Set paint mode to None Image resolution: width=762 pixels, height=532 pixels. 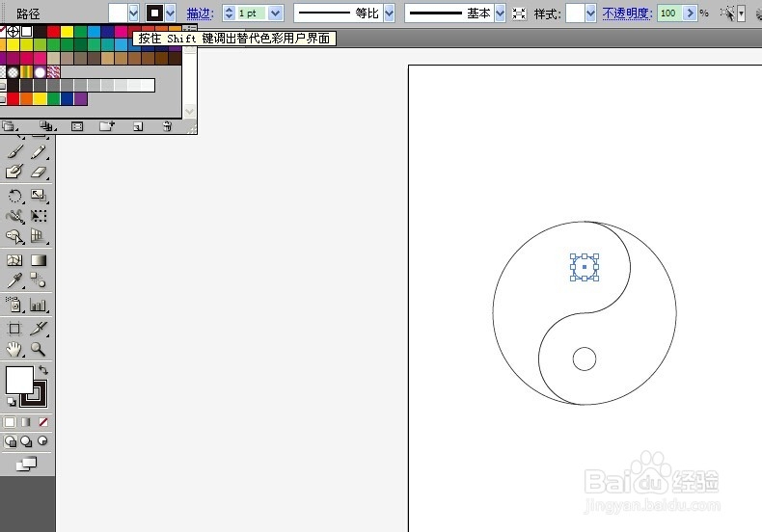point(43,422)
